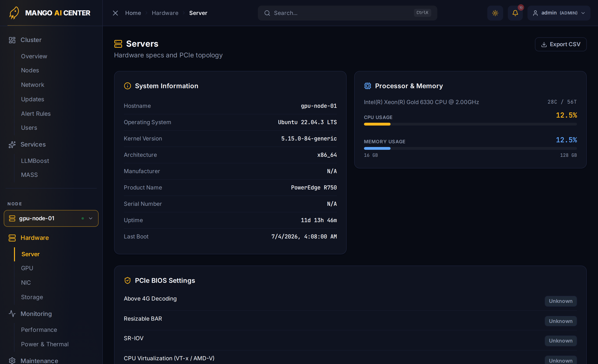
Task: Open LLMBoost service
Action: 35,161
